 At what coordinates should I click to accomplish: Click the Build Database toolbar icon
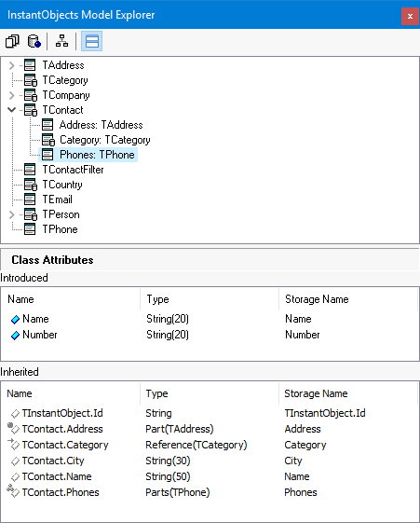pos(34,41)
